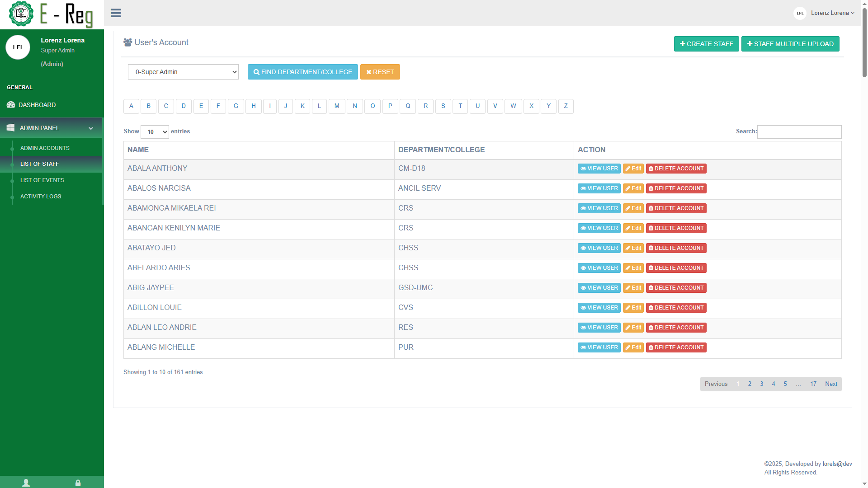Open the show entries count dropdown
Screen dimensions: 868x488
coord(155,132)
